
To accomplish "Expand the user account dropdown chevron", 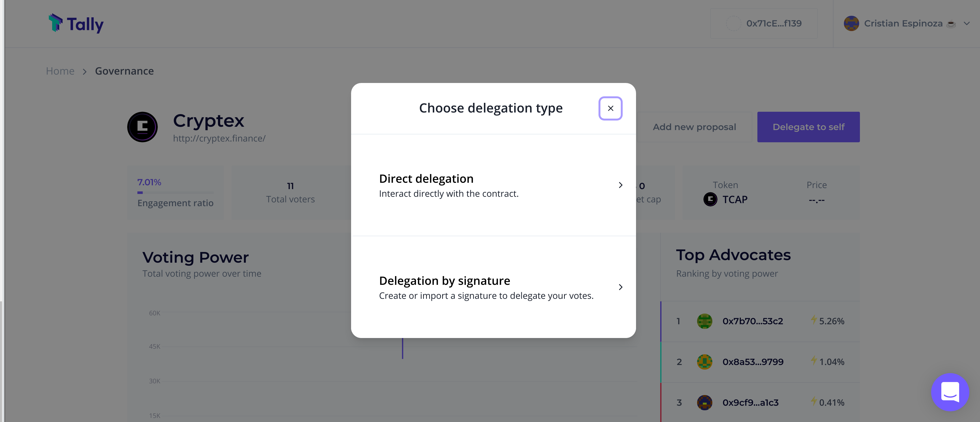I will point(966,24).
